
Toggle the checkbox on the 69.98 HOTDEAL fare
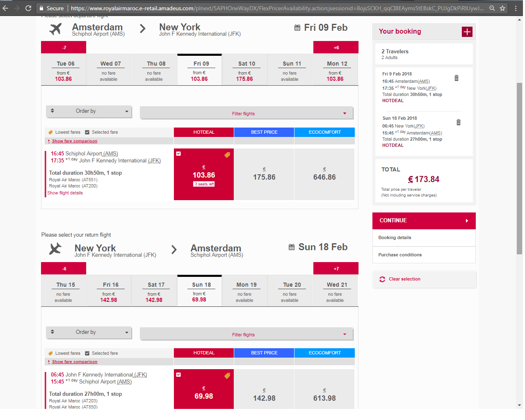tap(178, 374)
